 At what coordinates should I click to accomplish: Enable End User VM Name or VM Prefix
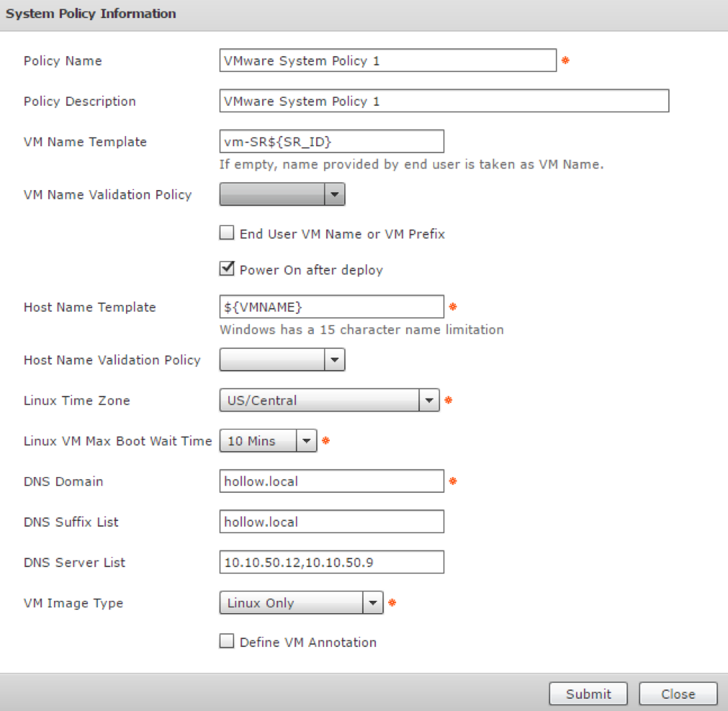tap(227, 234)
